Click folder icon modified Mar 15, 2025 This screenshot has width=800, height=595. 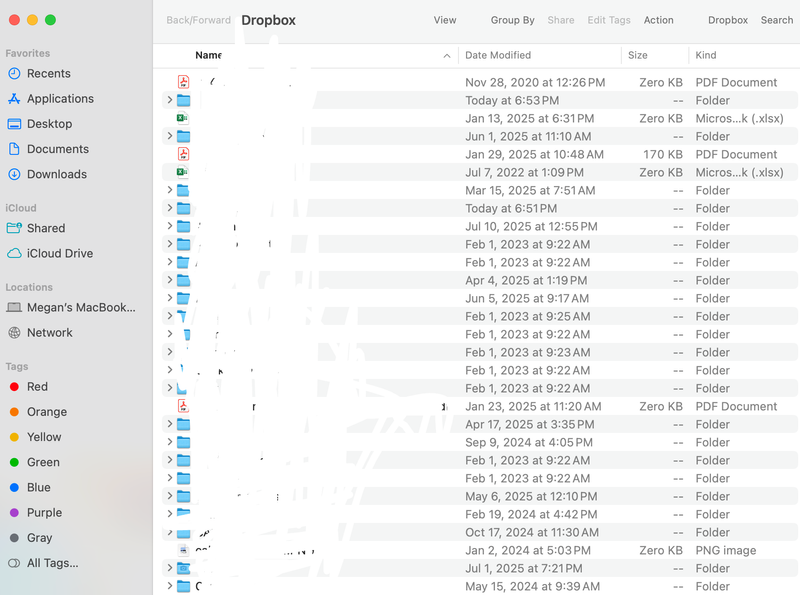pyautogui.click(x=183, y=190)
